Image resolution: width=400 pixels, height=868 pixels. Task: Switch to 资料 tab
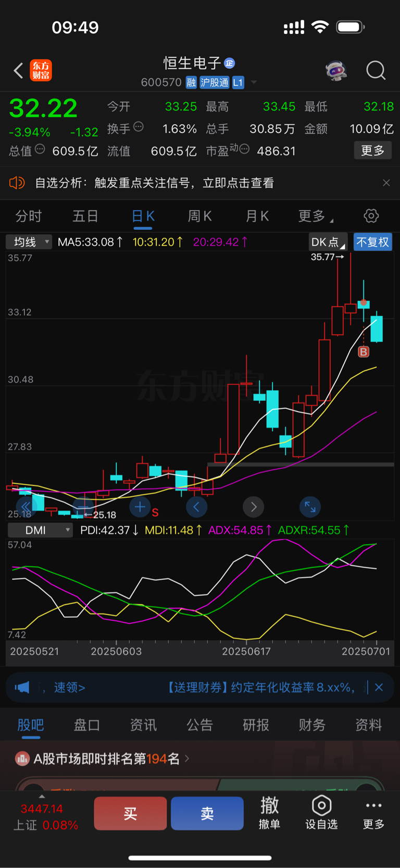368,725
